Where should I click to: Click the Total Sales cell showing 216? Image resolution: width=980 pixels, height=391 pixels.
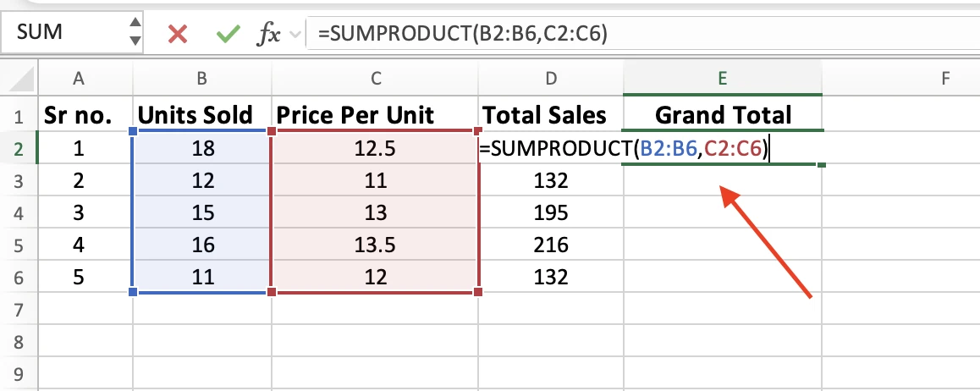pos(551,245)
